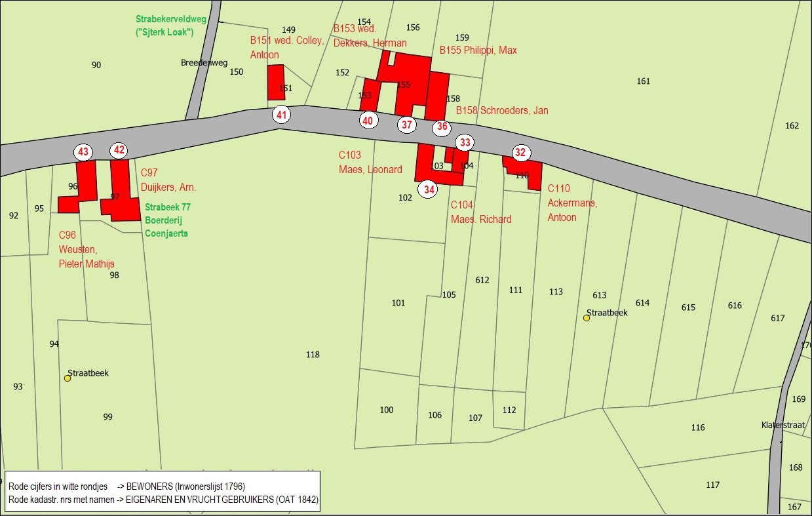Select the circle marker numbered 40

pyautogui.click(x=368, y=121)
